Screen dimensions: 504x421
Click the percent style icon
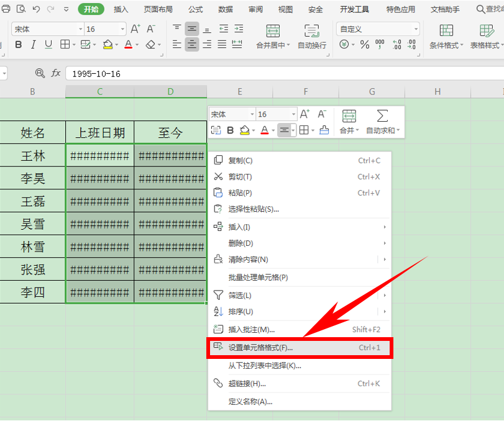(x=364, y=43)
